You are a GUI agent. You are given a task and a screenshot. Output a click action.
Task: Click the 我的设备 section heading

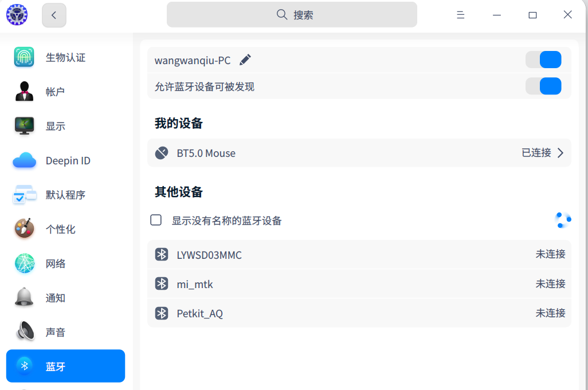point(178,123)
